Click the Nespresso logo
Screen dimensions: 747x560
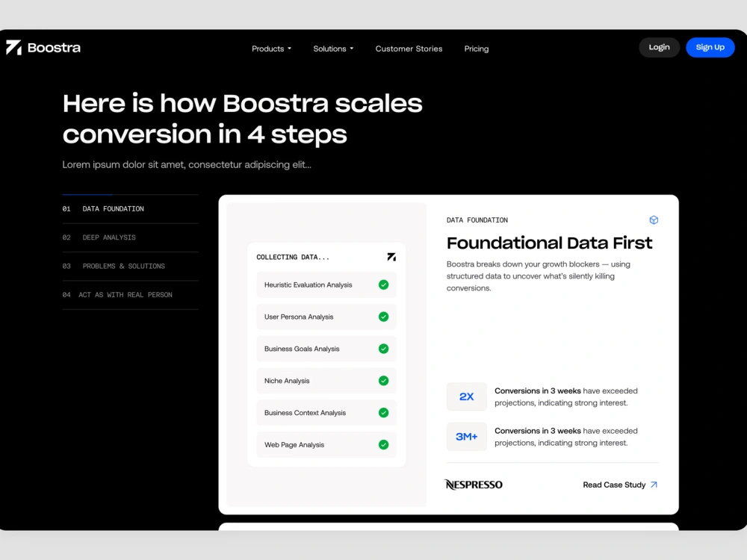coord(473,485)
